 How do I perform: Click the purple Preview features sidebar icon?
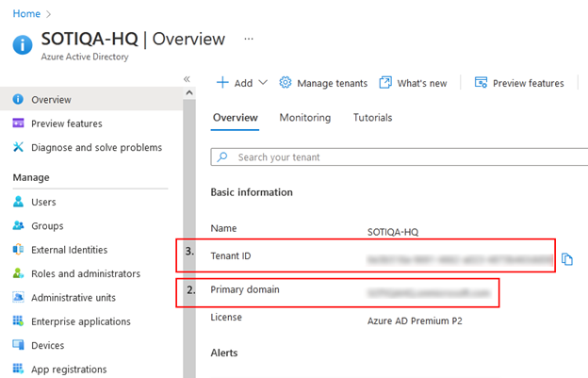18,123
